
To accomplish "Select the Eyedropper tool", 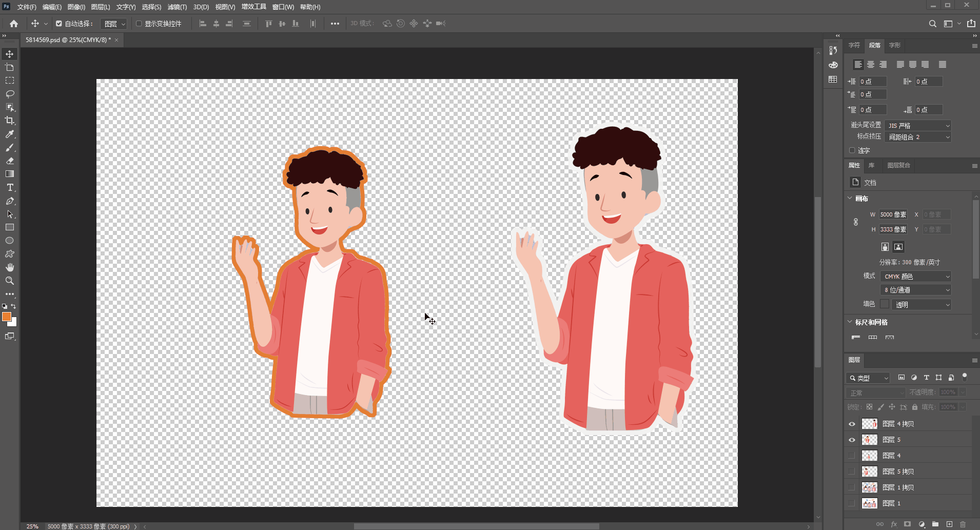I will click(x=10, y=134).
